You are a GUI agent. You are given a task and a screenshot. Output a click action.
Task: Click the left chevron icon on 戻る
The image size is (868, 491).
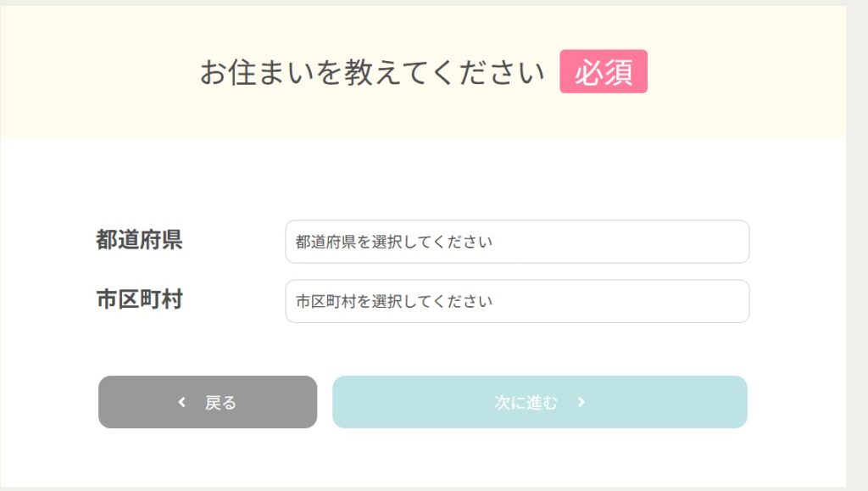click(x=181, y=403)
